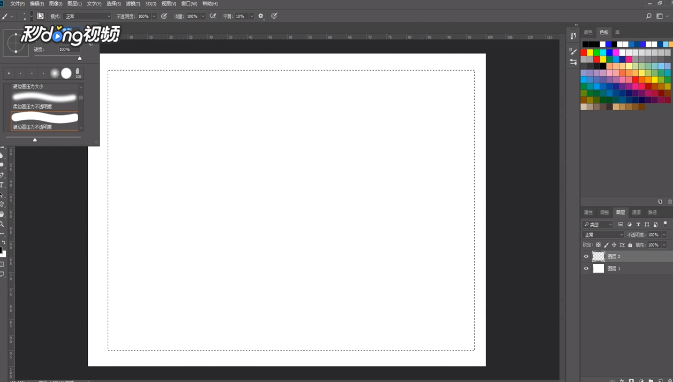
Task: Toggle pressure for opacity button
Action: (164, 16)
